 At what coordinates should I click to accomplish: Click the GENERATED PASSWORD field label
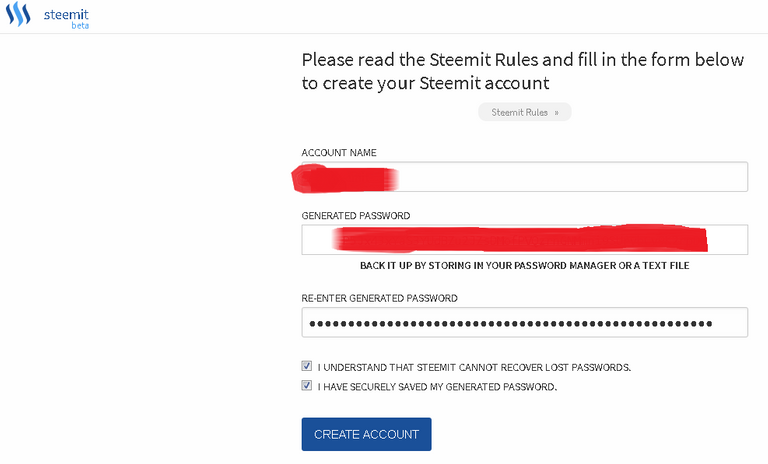(x=356, y=216)
